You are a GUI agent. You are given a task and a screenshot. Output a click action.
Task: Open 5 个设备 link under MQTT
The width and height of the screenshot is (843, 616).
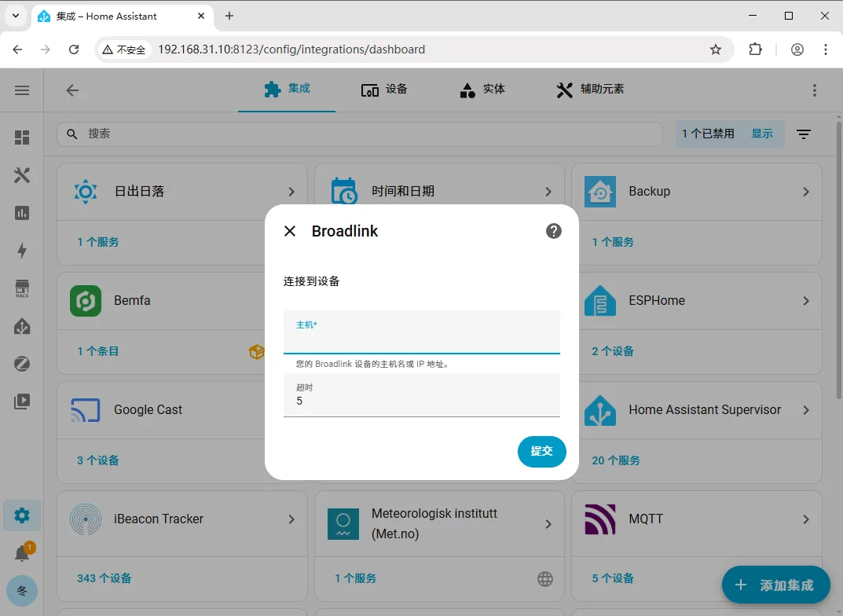613,578
